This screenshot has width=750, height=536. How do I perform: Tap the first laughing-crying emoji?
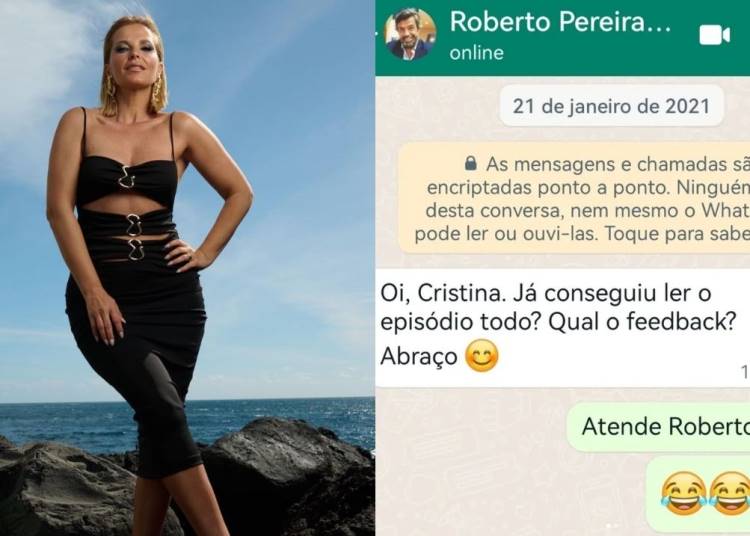click(684, 493)
